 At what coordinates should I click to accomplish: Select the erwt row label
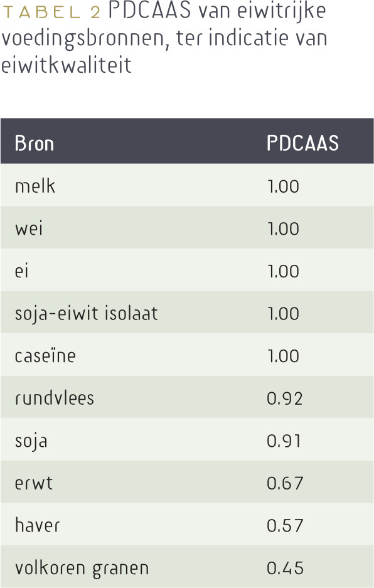click(x=34, y=483)
